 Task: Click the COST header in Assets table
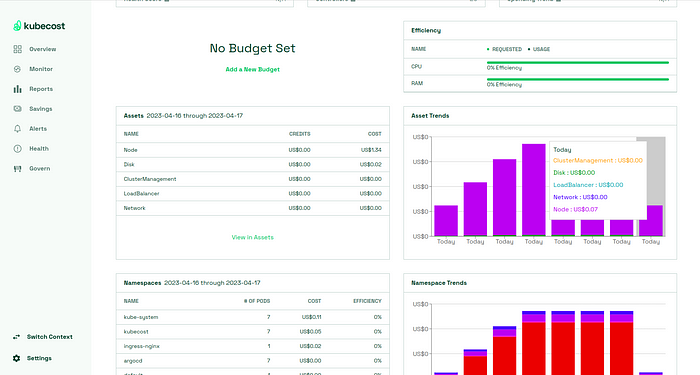coord(375,134)
